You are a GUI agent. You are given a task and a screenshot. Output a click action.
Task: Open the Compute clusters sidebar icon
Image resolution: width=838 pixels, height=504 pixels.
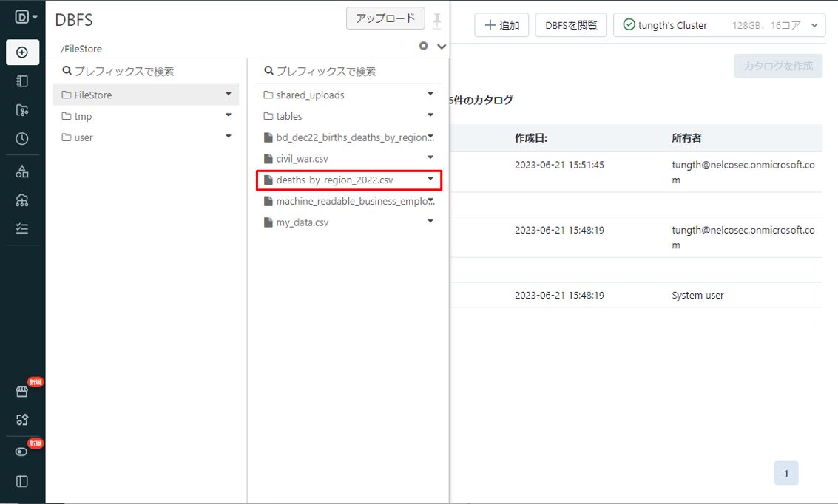[x=22, y=200]
